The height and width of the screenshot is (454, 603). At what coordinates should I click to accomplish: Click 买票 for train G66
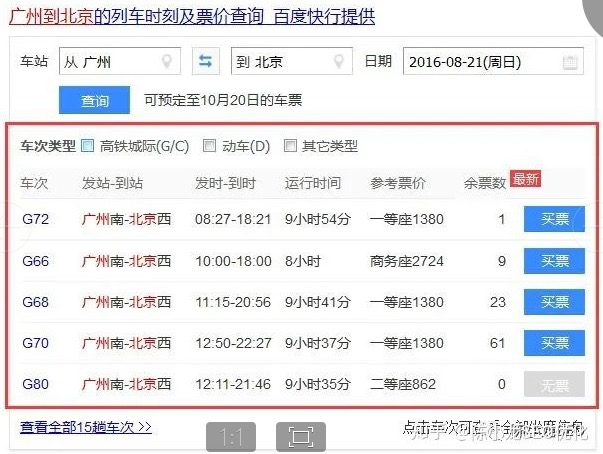click(x=554, y=260)
